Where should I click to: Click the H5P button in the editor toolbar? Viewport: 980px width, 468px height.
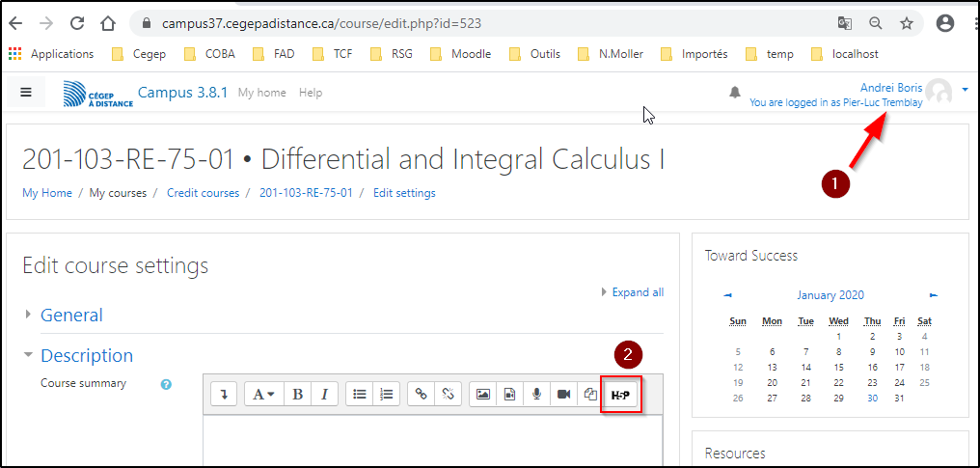pos(620,394)
